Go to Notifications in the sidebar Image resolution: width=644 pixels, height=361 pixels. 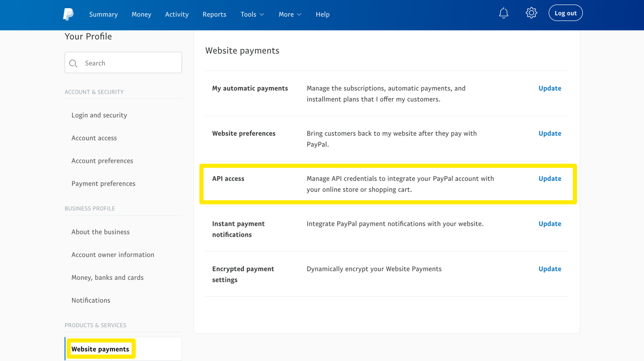[91, 300]
